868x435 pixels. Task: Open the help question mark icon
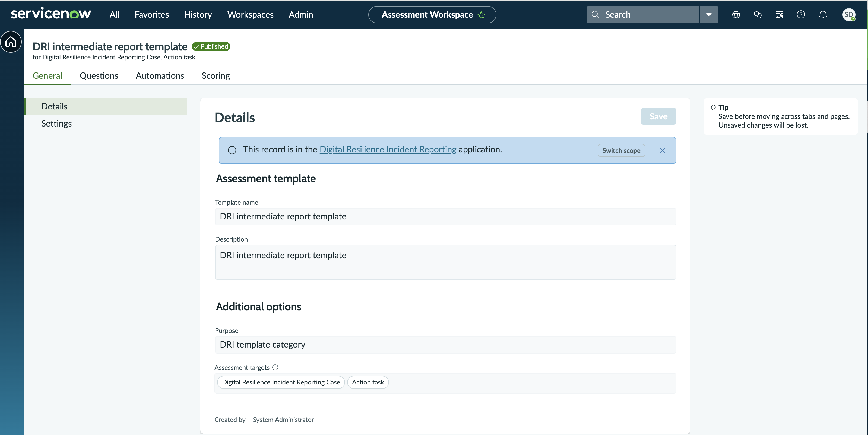(801, 14)
